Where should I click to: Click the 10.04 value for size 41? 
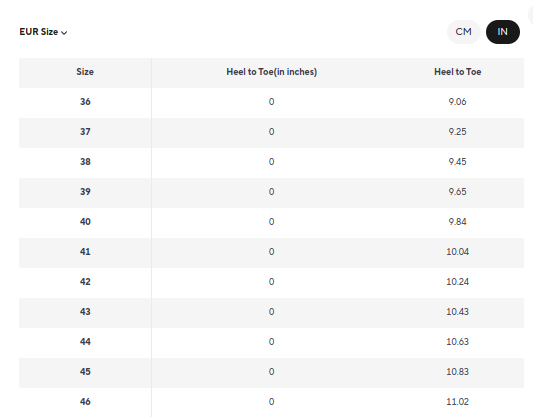click(458, 252)
